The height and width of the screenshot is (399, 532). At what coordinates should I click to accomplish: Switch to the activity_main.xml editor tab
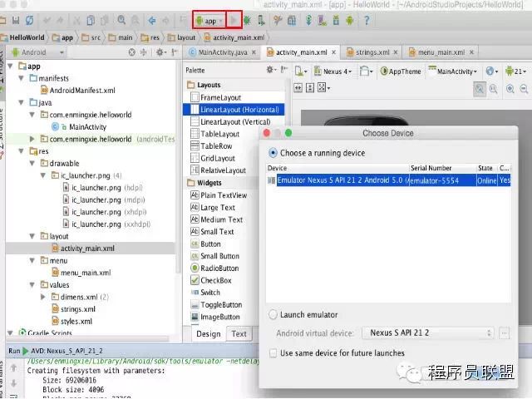301,52
